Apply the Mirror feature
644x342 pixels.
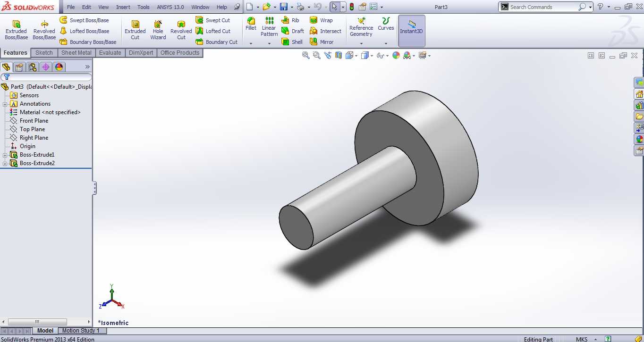(322, 42)
